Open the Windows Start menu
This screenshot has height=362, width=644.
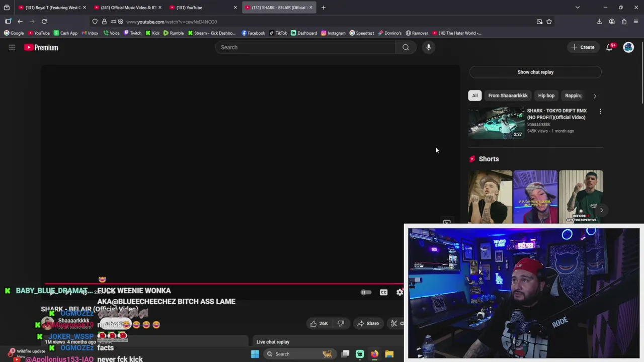(255, 354)
